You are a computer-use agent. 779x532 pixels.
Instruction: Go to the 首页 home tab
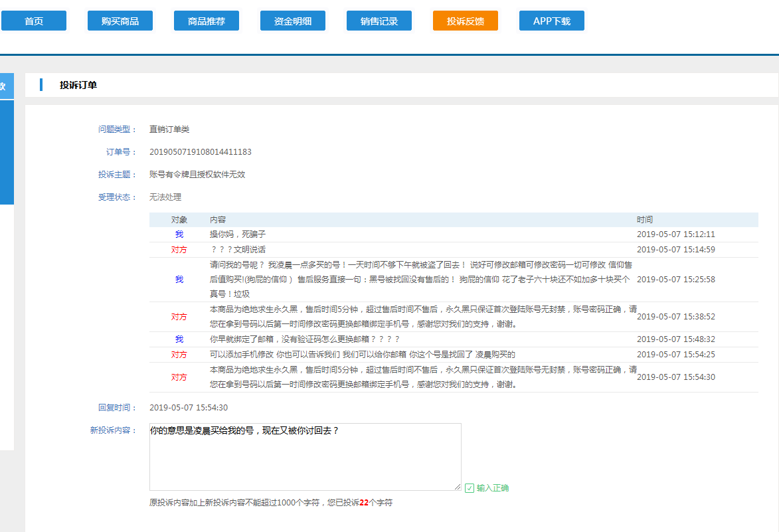click(34, 21)
